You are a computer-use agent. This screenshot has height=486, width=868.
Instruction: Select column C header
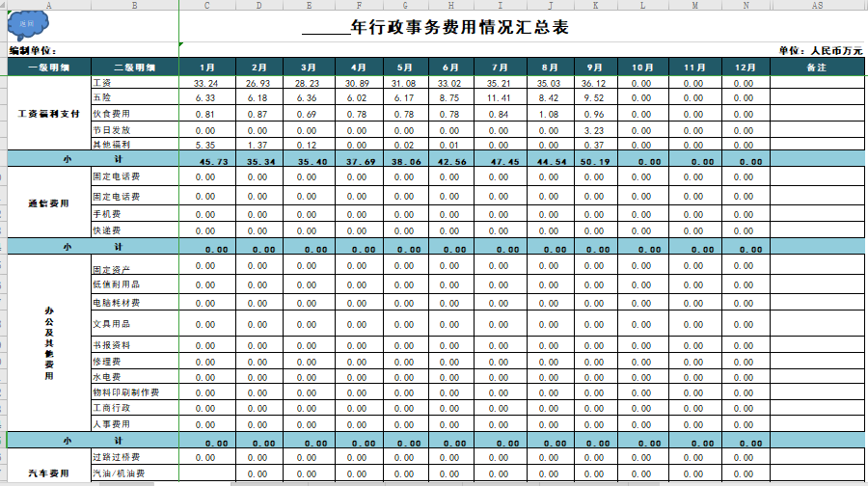tap(207, 5)
